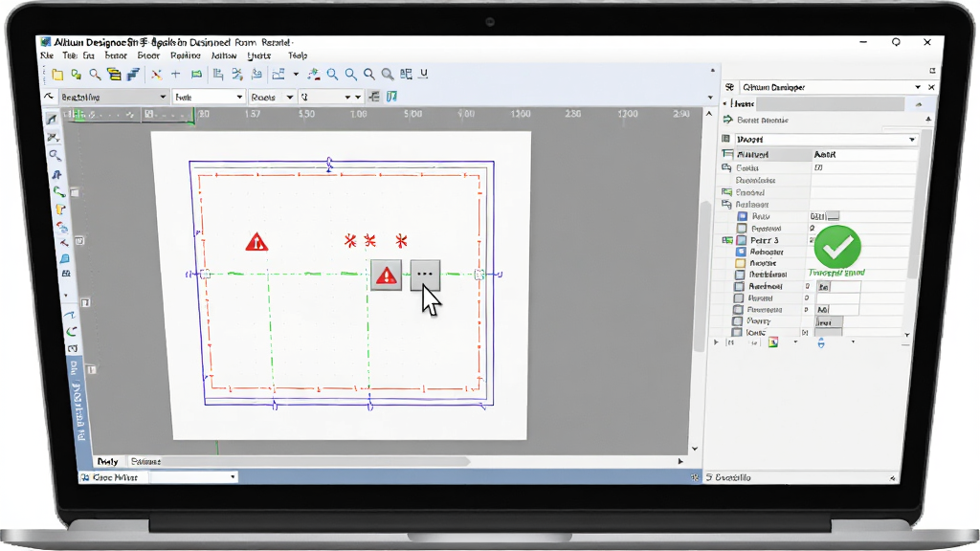980x551 pixels.
Task: Open the second dropdown on the second toolbar row
Action: click(x=208, y=97)
